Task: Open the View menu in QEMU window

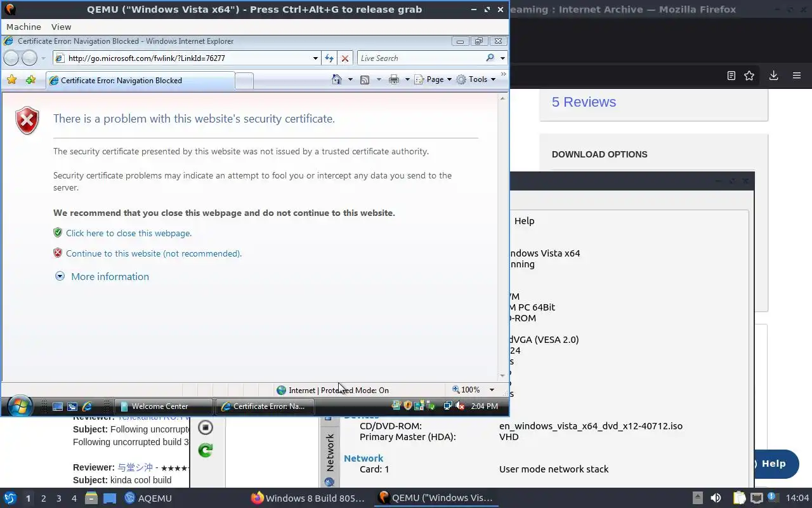Action: click(61, 27)
